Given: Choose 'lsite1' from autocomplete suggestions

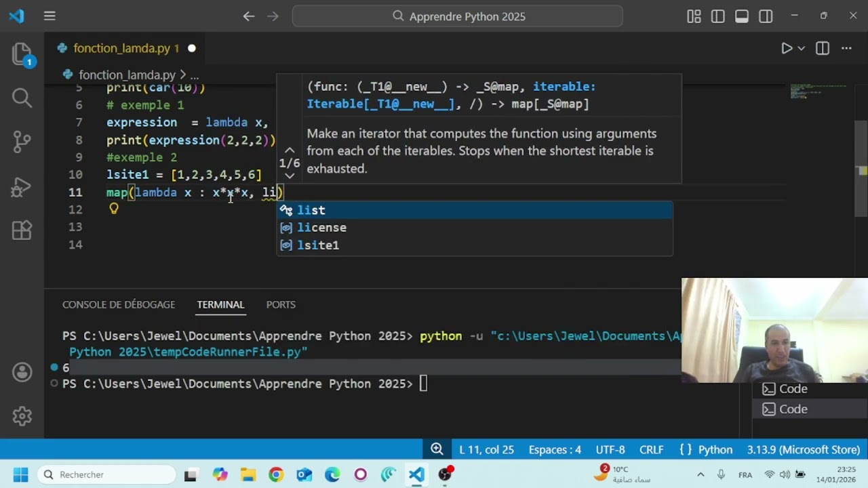Looking at the screenshot, I should [475, 245].
